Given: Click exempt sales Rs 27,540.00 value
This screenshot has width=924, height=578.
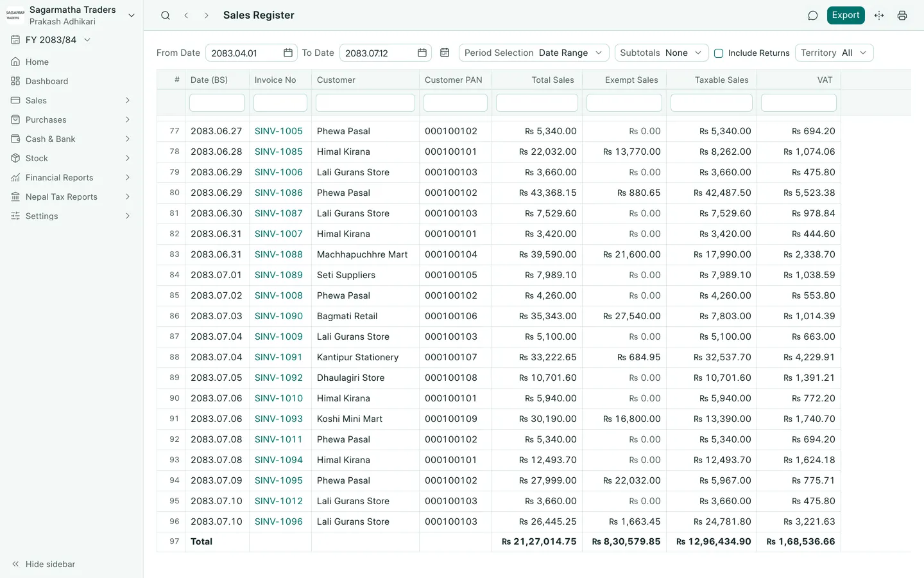Looking at the screenshot, I should click(632, 316).
